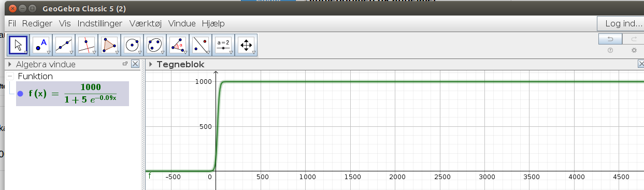
Task: Open the Værktøj menu
Action: click(146, 23)
